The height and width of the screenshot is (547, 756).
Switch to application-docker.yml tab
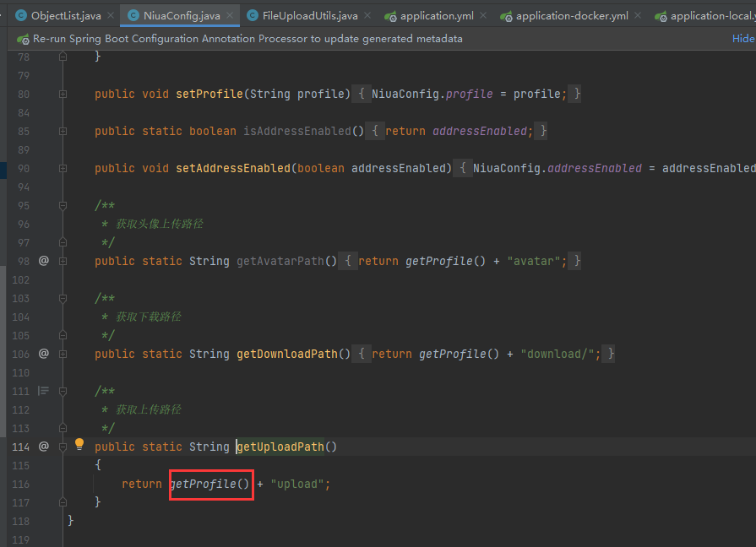pos(572,16)
